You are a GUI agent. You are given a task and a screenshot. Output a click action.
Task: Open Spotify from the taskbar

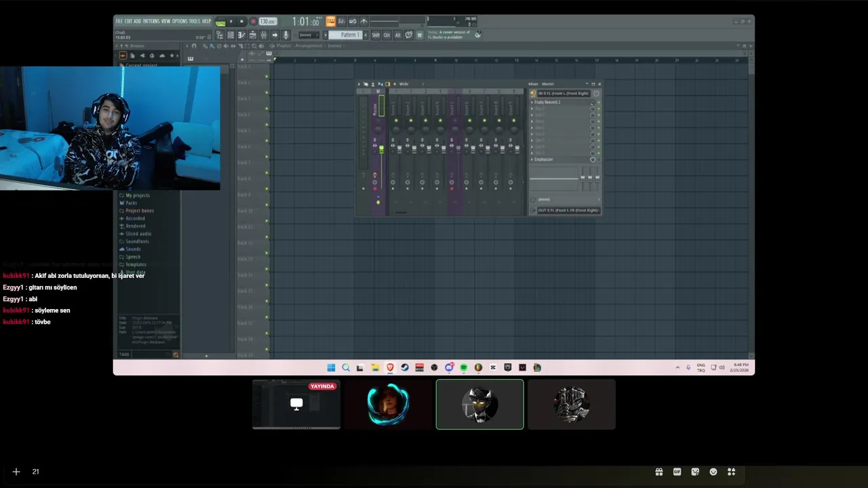pos(464,367)
